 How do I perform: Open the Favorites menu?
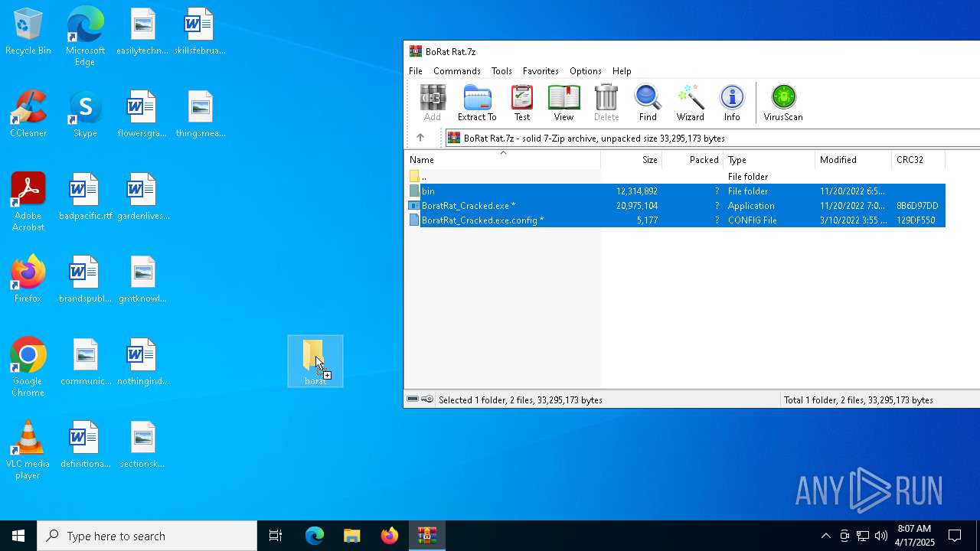tap(541, 71)
